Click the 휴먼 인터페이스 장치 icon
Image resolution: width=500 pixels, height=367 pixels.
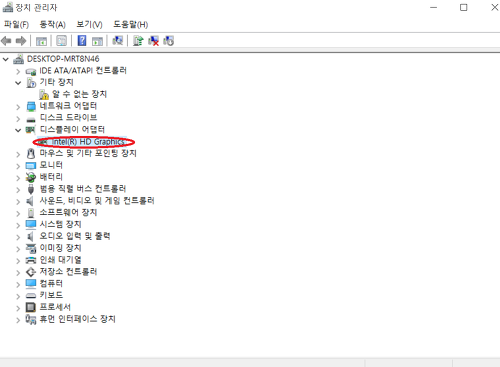click(31, 319)
